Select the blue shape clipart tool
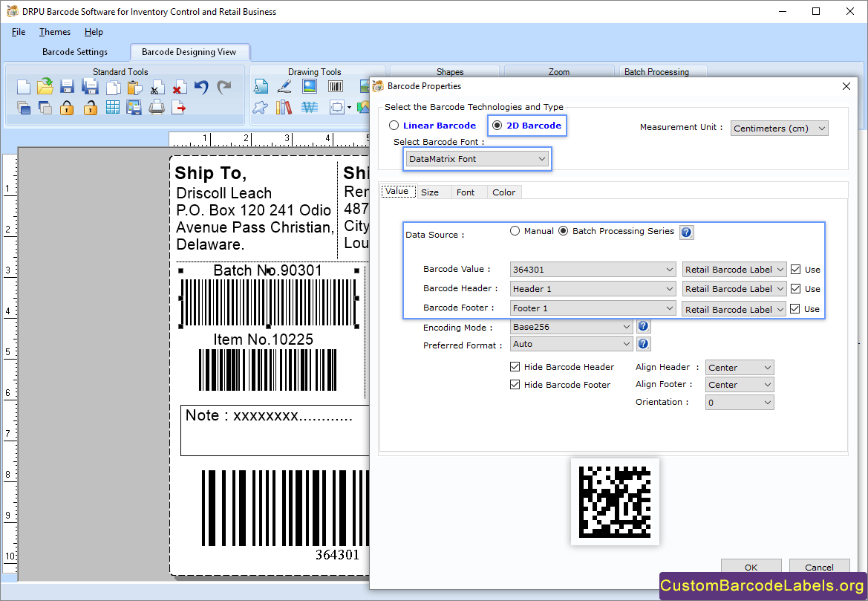The image size is (868, 601). [x=260, y=107]
